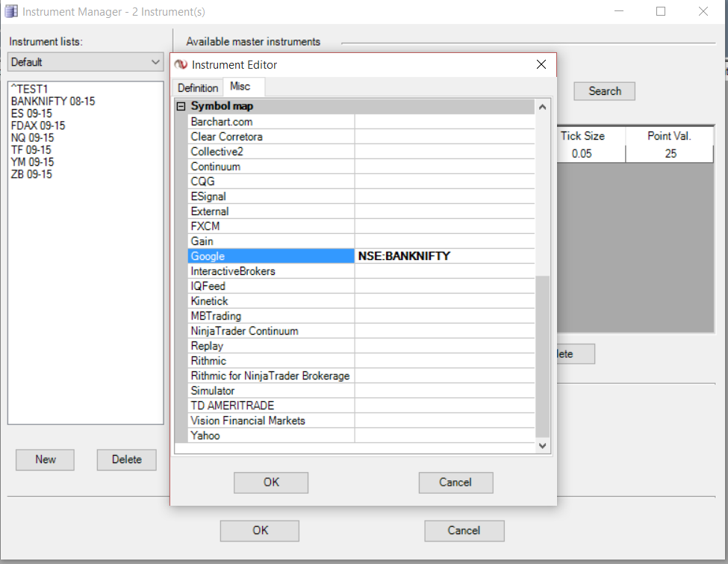Edit the Google NSE:BANKNIFTY value field
The height and width of the screenshot is (564, 728).
445,256
